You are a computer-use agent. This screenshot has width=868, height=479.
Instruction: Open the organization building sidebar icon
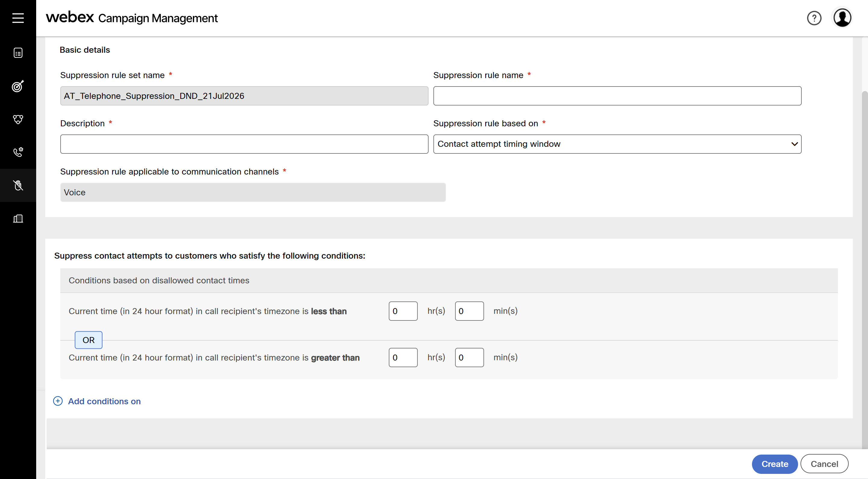click(18, 219)
